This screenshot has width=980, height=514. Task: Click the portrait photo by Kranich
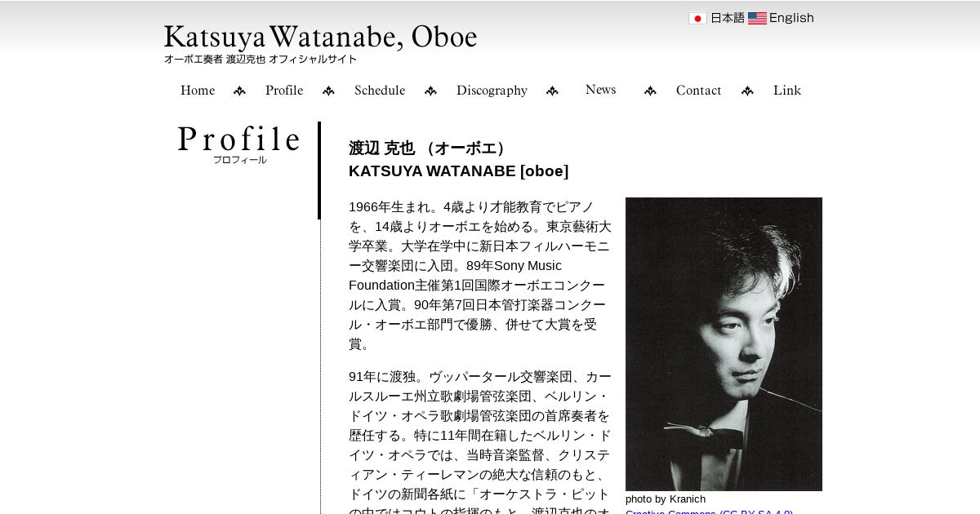point(724,344)
